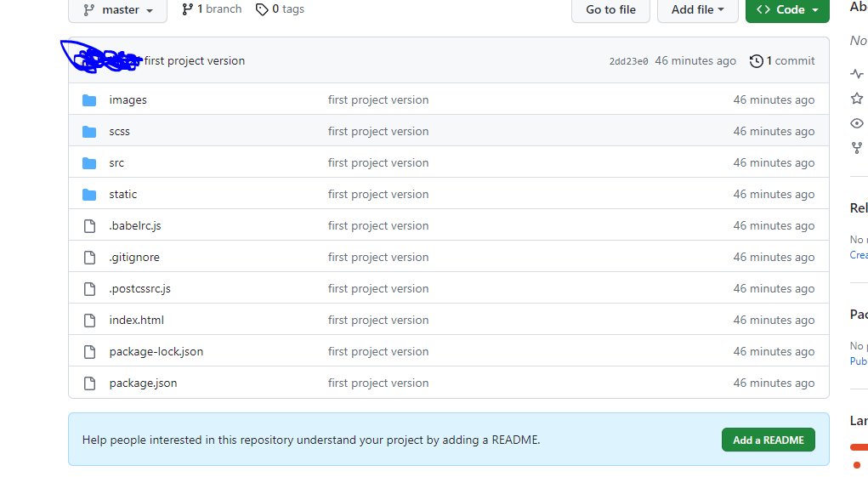
Task: Click the Go to file button
Action: (610, 10)
